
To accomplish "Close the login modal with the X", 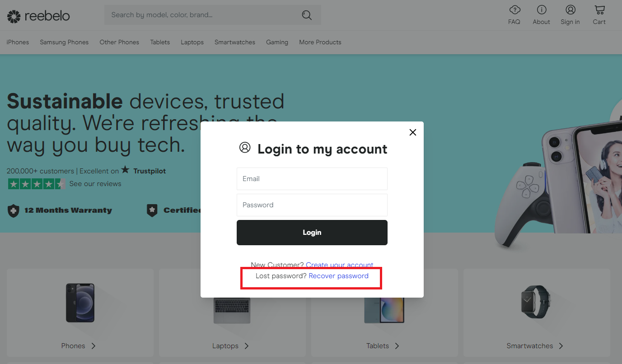I will [412, 132].
